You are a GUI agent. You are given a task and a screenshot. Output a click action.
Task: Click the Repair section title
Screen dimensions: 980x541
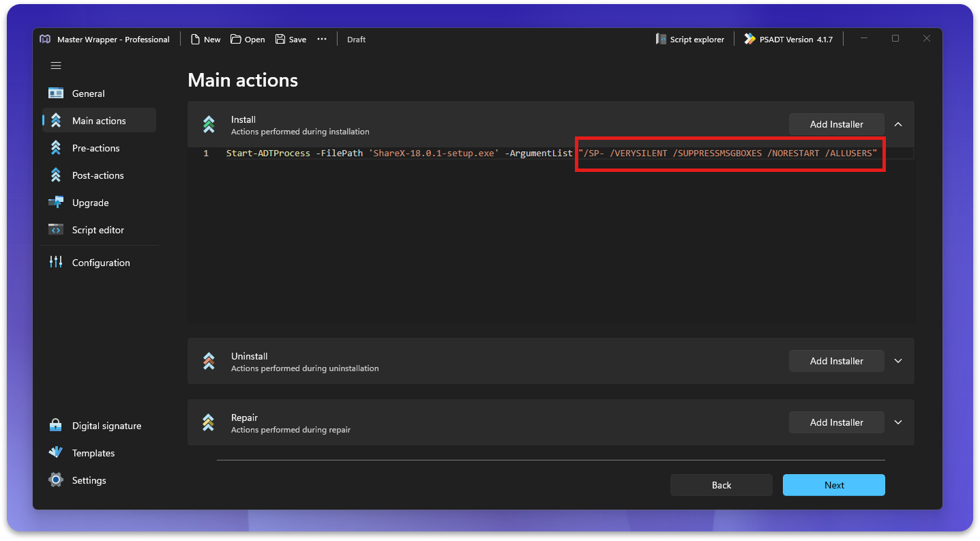(x=245, y=418)
